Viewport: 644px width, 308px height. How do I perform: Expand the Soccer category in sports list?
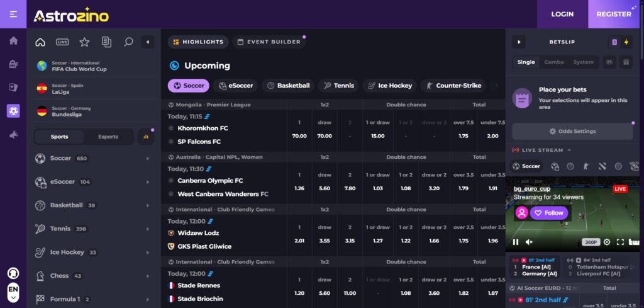click(148, 159)
